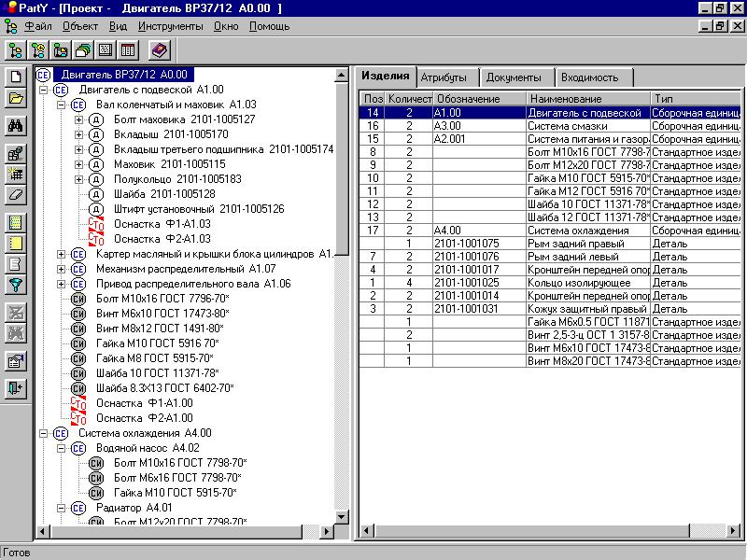Select tree item Штифт установочный 2101-1005126
The height and width of the screenshot is (560, 747).
(x=199, y=209)
